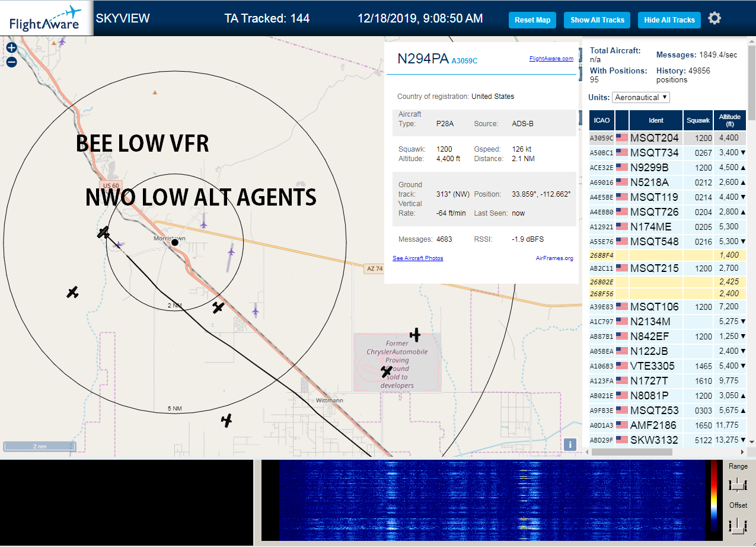756x548 pixels.
Task: Select the MSQT106 table row
Action: (x=668, y=307)
